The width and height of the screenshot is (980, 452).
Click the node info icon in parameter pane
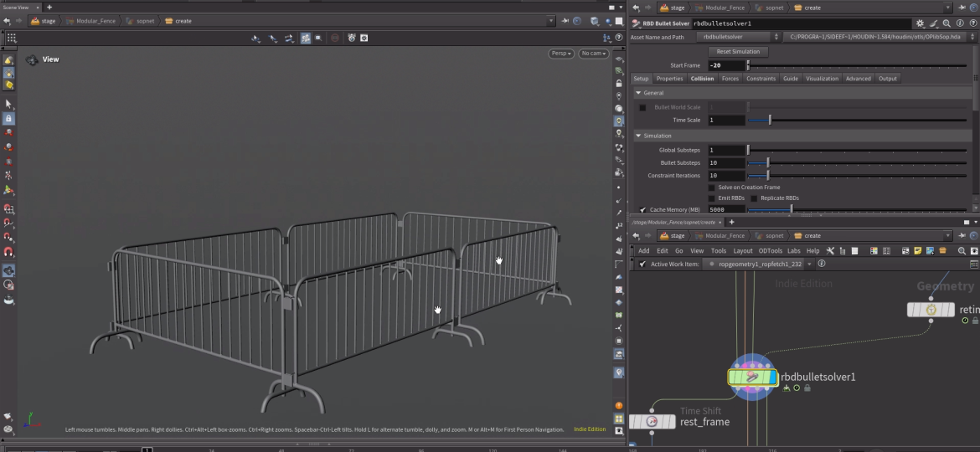[959, 24]
